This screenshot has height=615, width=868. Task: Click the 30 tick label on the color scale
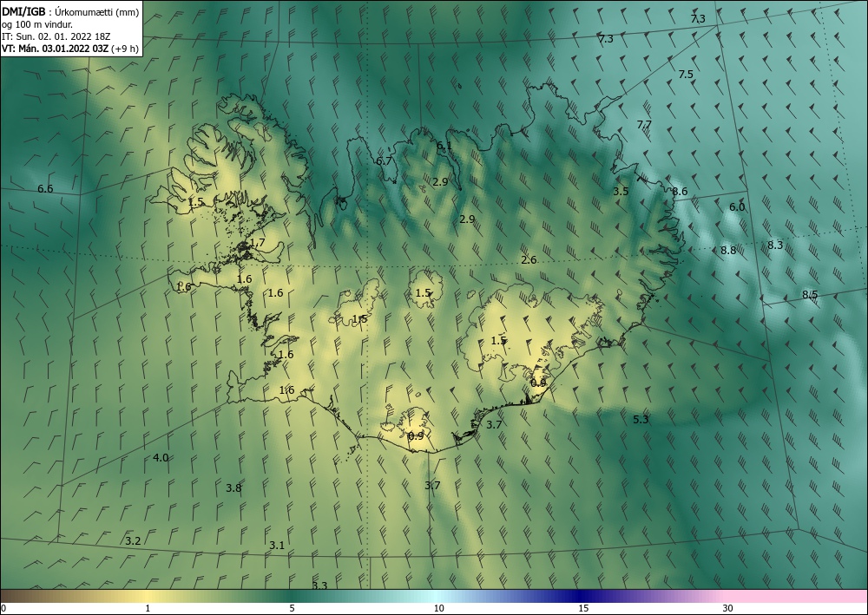coord(728,608)
